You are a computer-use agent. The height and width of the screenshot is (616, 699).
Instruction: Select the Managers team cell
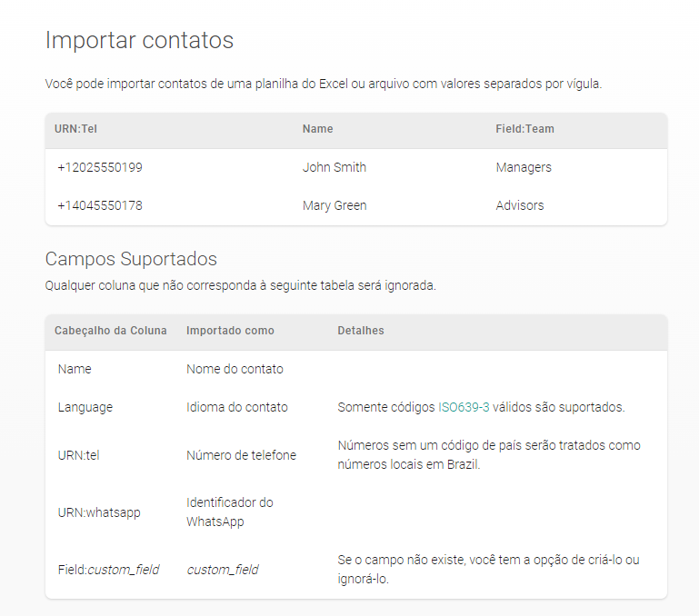tap(524, 167)
